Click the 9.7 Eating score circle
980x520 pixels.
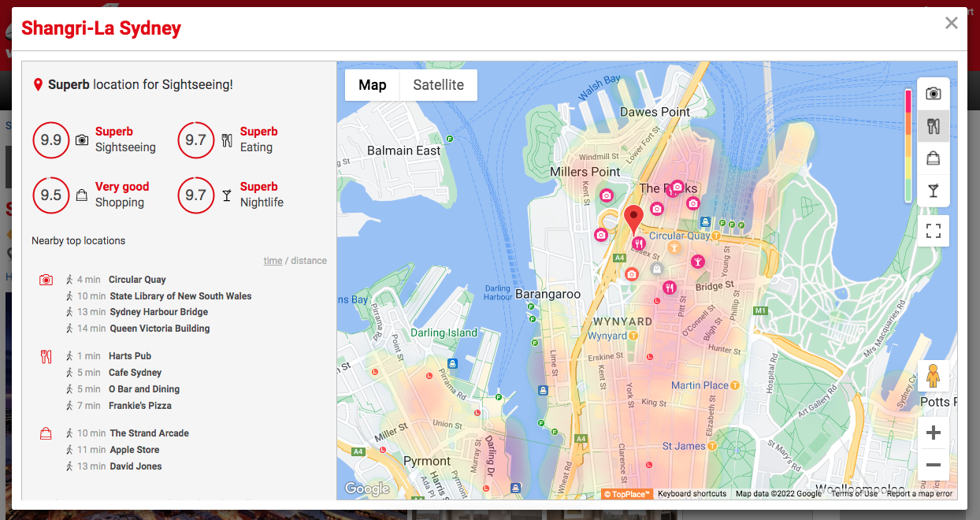195,140
